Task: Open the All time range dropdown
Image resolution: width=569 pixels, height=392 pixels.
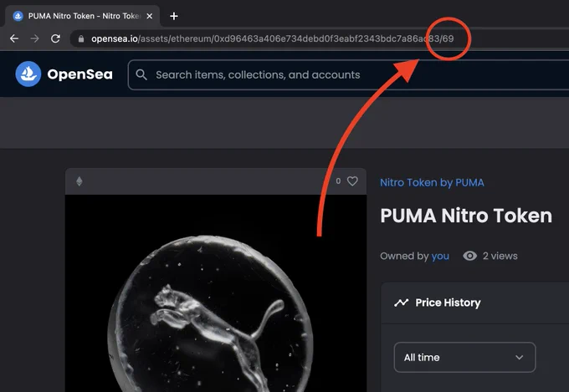Action: point(464,357)
